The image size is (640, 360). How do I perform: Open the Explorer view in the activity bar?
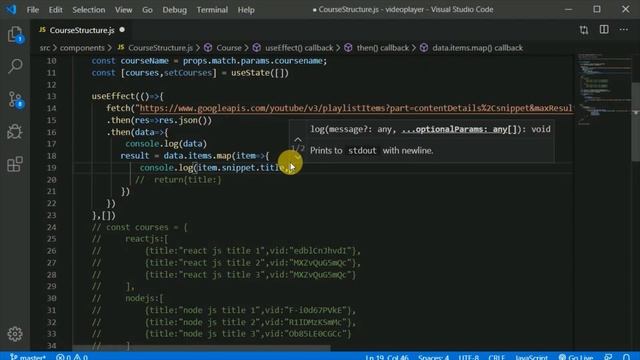click(x=15, y=34)
